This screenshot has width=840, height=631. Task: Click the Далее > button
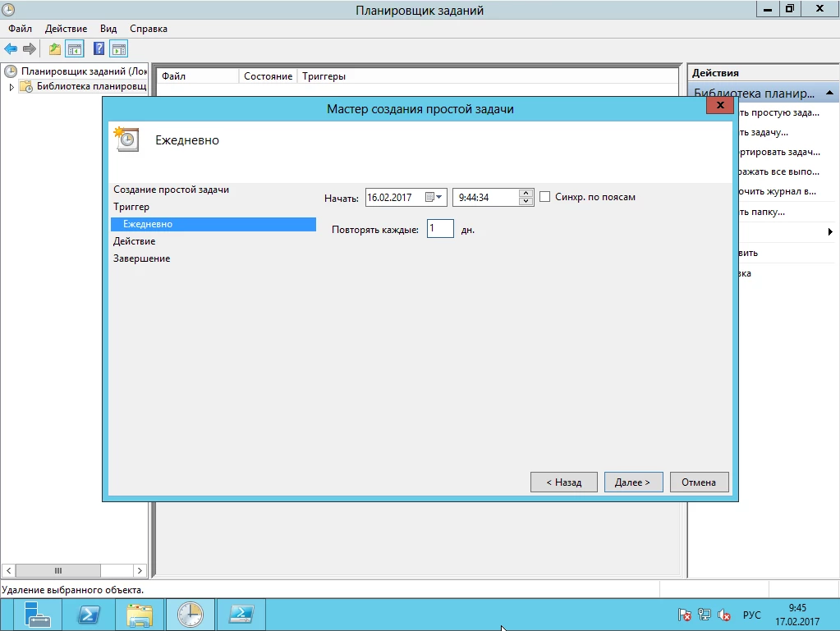pyautogui.click(x=632, y=482)
